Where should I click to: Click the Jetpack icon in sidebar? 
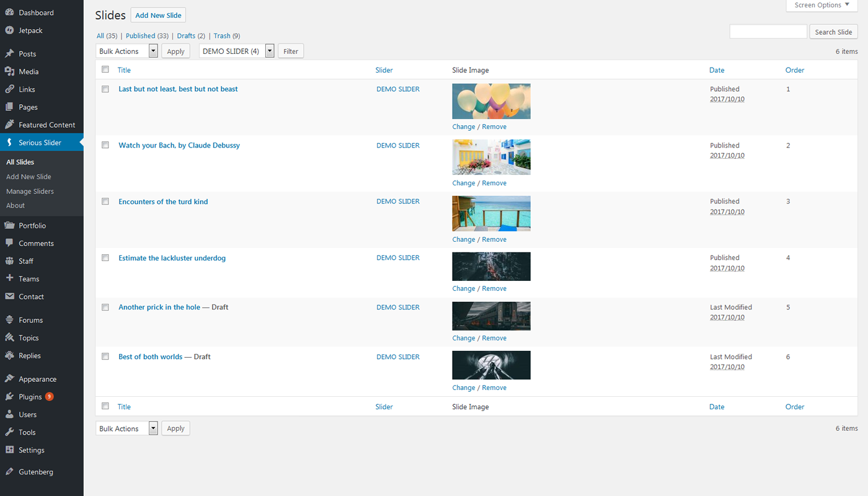pos(9,30)
